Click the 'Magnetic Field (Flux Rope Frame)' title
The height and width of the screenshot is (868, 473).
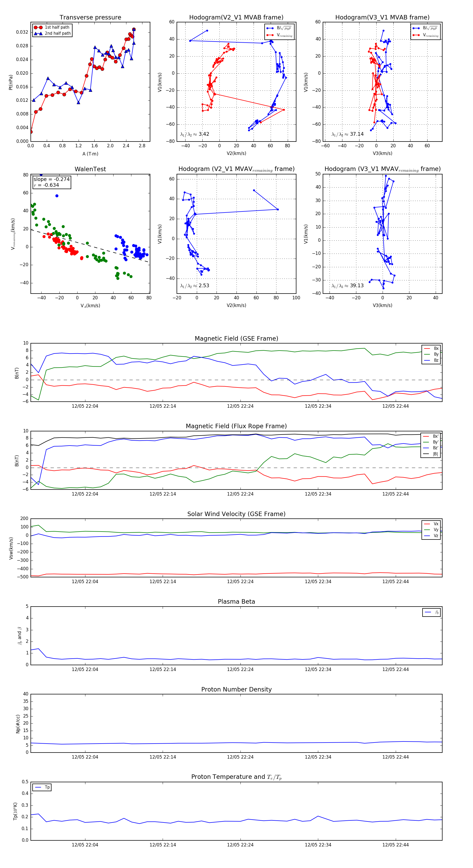pos(236,426)
